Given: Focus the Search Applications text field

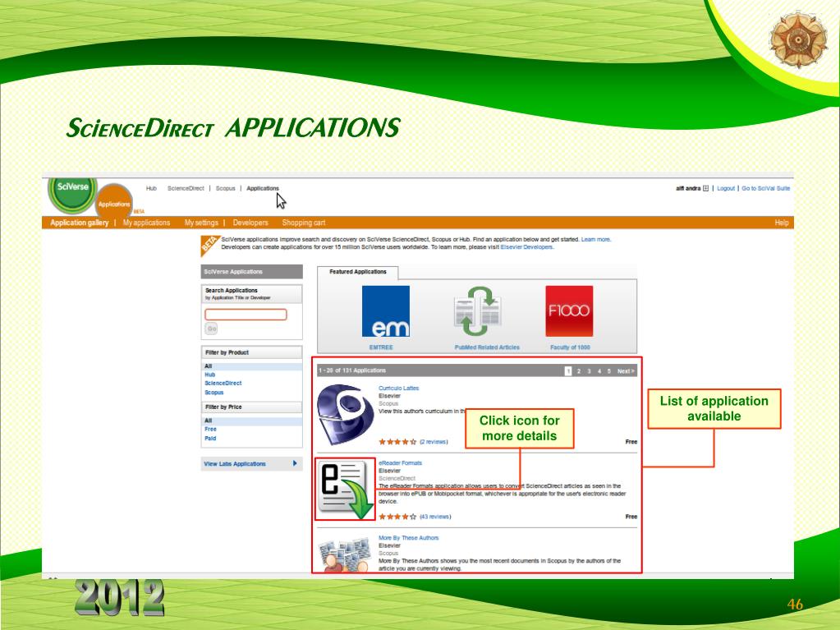Looking at the screenshot, I should click(x=246, y=315).
